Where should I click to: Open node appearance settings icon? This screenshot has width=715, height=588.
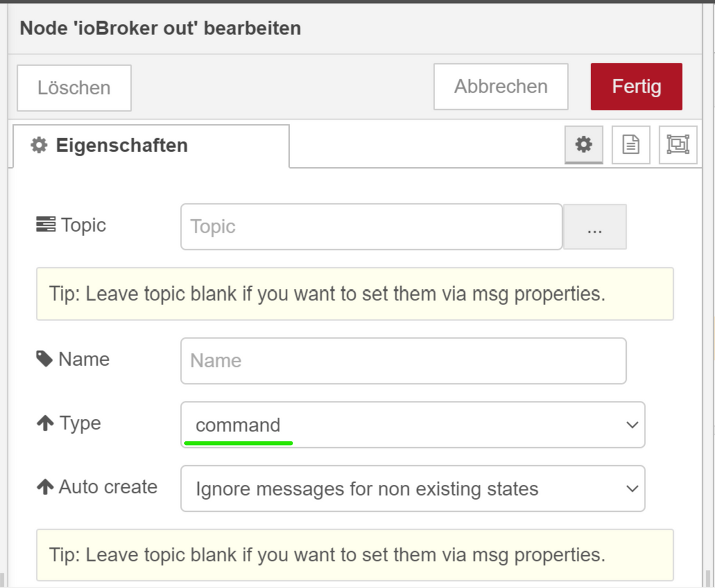677,144
